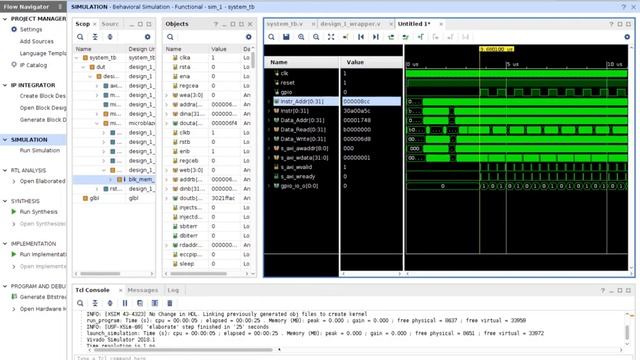Search the waveform viewer

point(271,37)
